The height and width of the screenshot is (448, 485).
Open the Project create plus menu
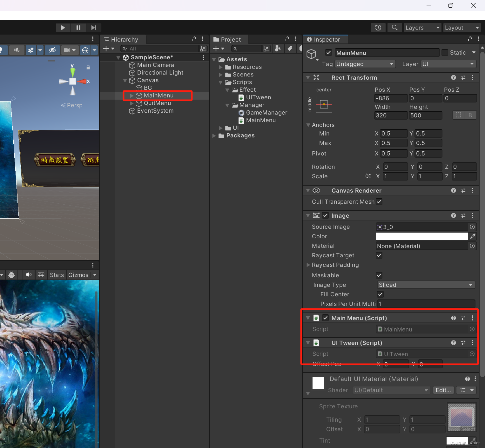[x=219, y=49]
